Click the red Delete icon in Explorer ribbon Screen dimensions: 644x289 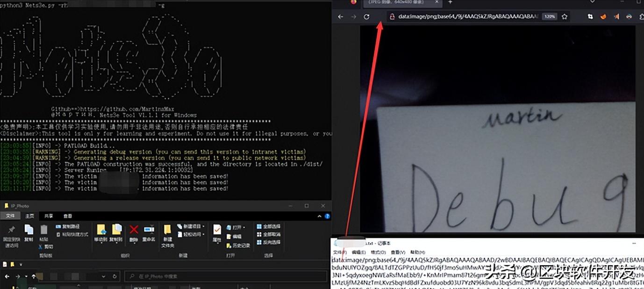(134, 230)
